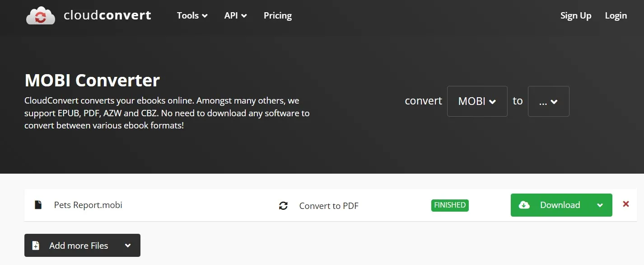644x265 pixels.
Task: Click the Sign Up link
Action: [575, 15]
